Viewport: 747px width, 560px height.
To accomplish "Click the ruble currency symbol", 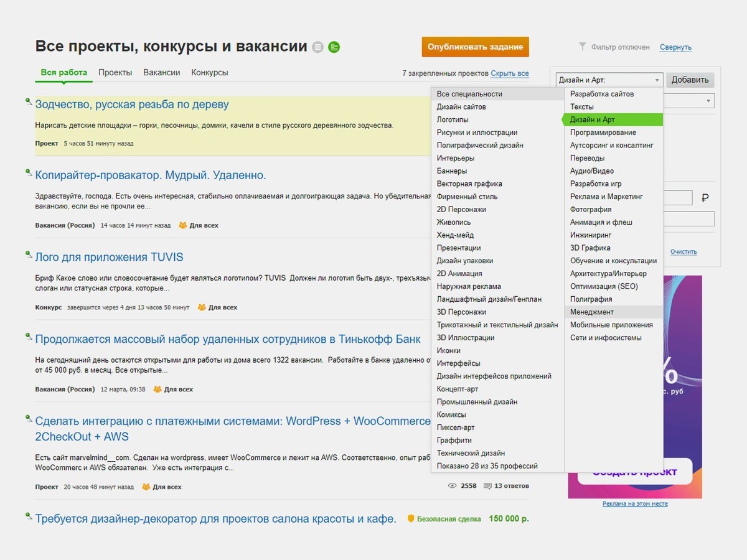I will [705, 198].
